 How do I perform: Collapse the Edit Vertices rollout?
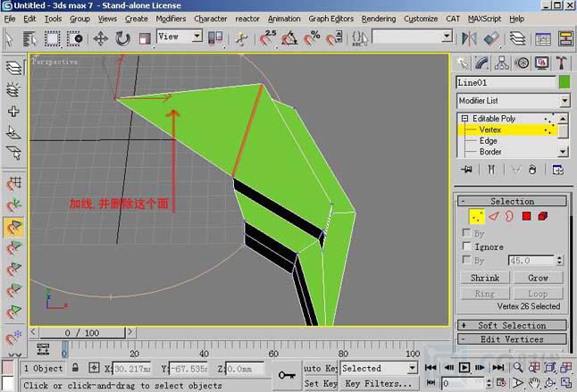point(512,339)
